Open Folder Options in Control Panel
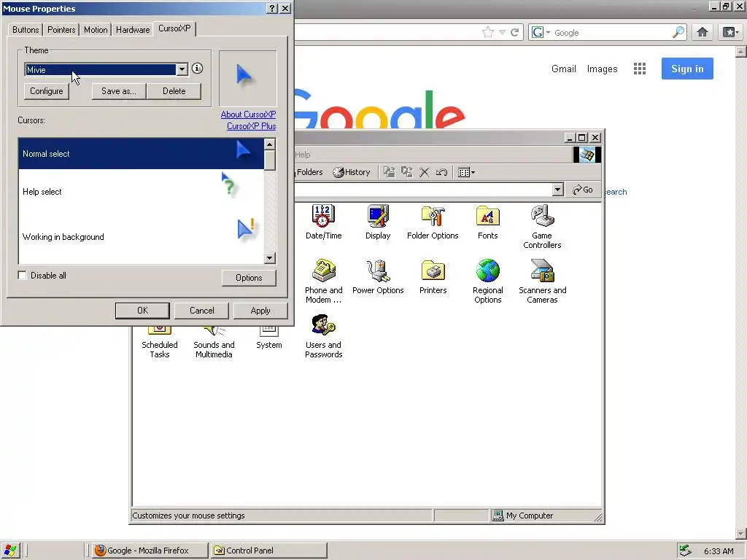This screenshot has height=560, width=747. coord(433,222)
